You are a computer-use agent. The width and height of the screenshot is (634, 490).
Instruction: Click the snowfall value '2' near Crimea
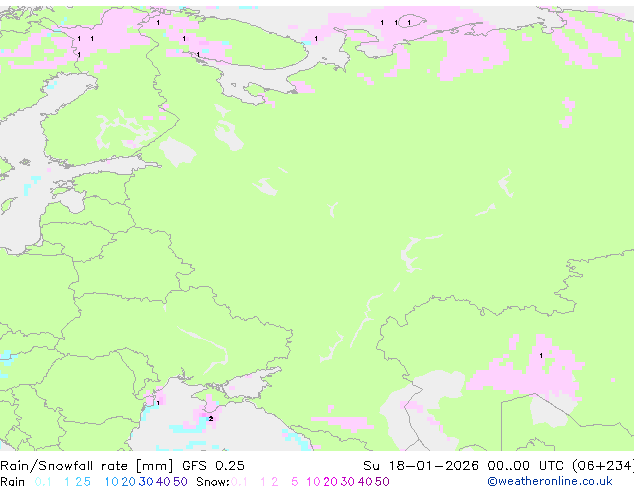[x=211, y=418]
